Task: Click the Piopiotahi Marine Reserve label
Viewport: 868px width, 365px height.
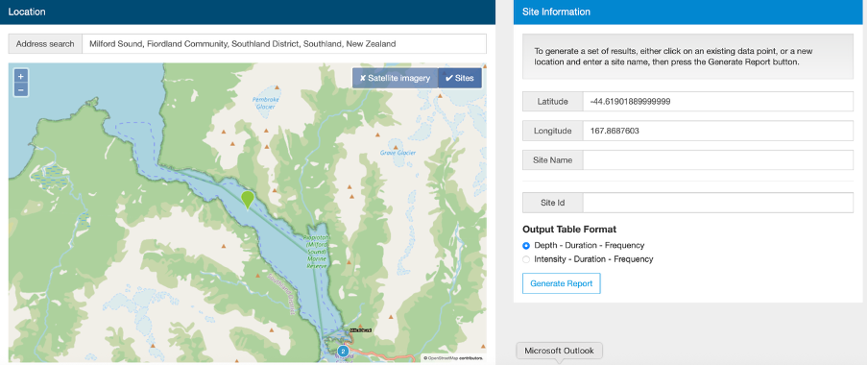Action: tap(317, 252)
